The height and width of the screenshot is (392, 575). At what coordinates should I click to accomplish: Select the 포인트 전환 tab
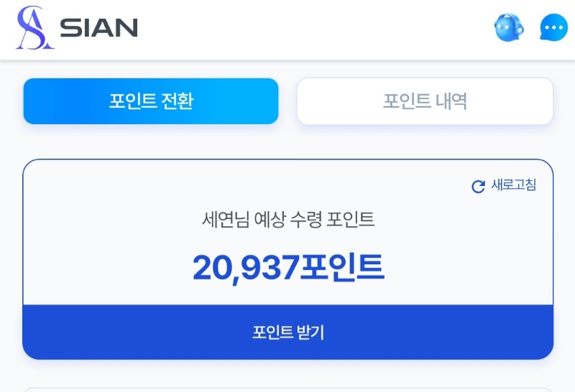click(151, 101)
